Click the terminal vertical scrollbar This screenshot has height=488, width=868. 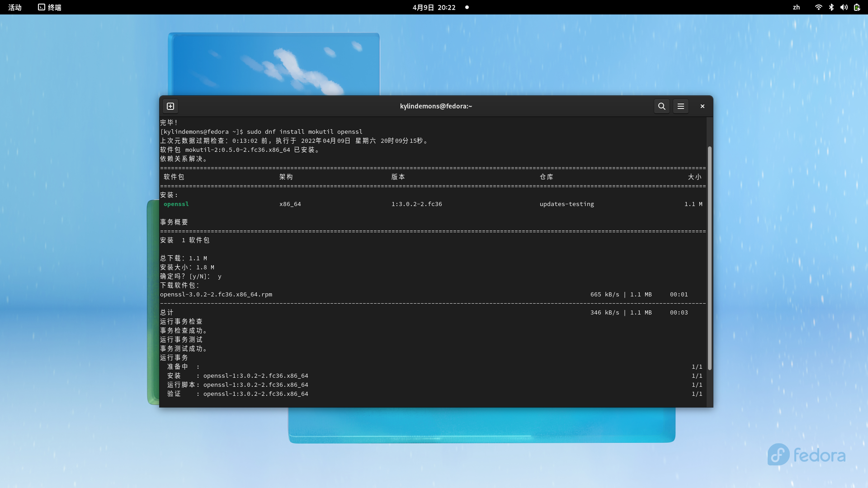[709, 258]
